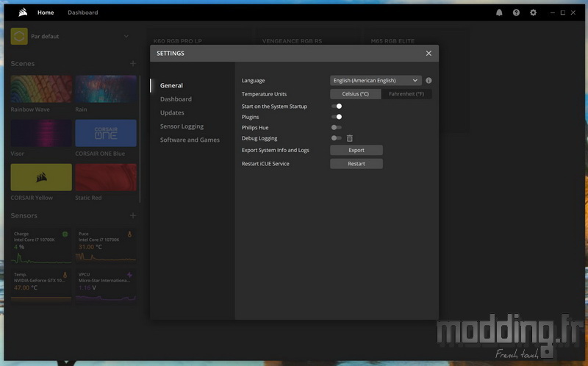588x366 pixels.
Task: Open the M65 RGB ELITE device card
Action: tap(416, 81)
